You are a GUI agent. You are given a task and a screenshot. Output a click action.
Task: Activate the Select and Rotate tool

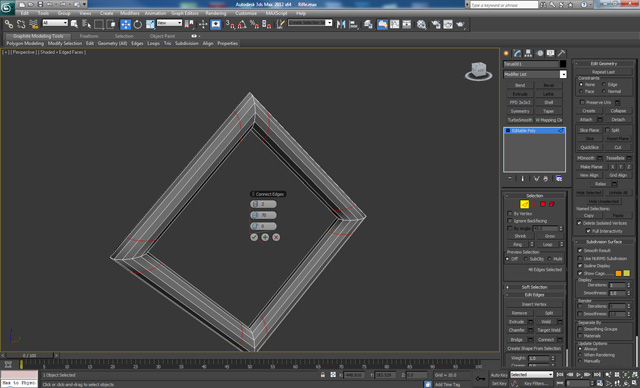pyautogui.click(x=138, y=24)
